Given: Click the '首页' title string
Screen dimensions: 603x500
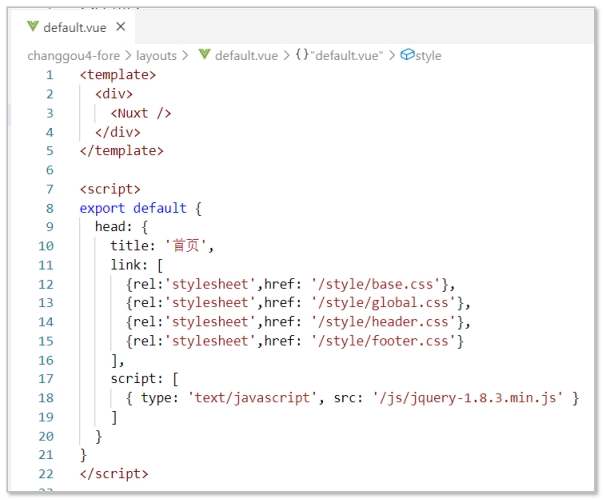Looking at the screenshot, I should coord(186,245).
